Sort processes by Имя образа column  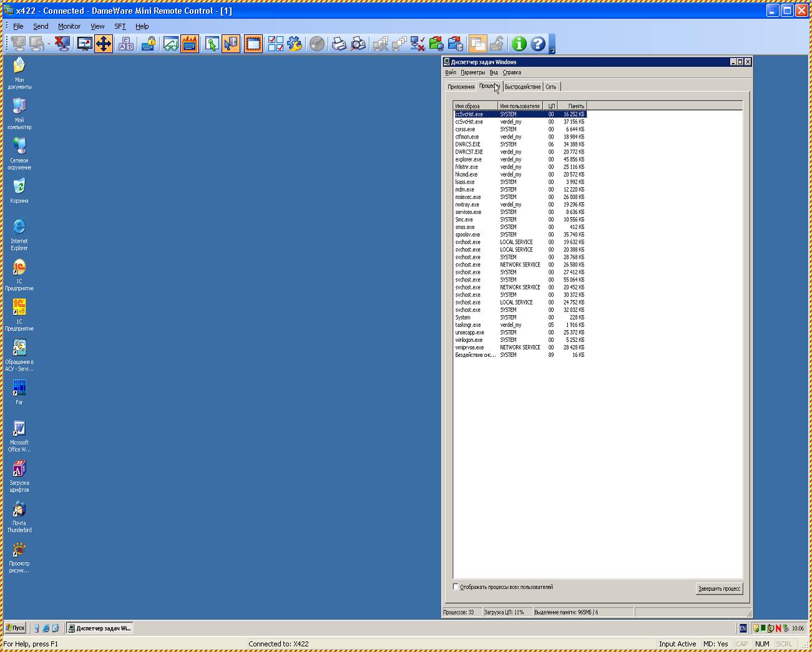point(475,106)
